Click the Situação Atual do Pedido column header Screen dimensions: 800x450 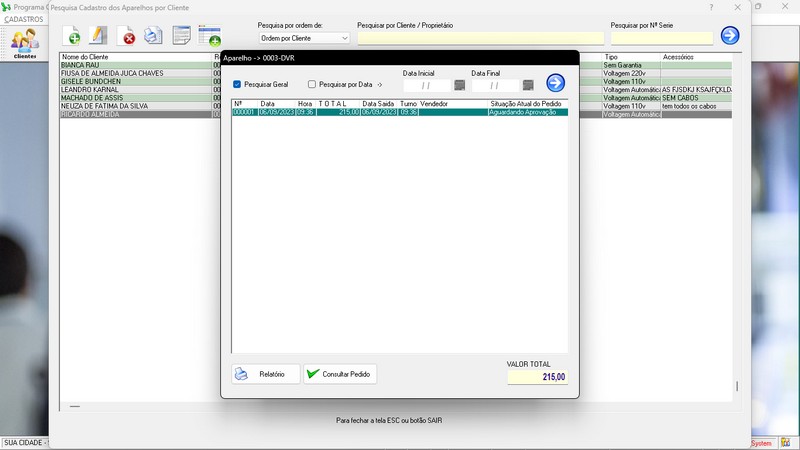point(528,104)
